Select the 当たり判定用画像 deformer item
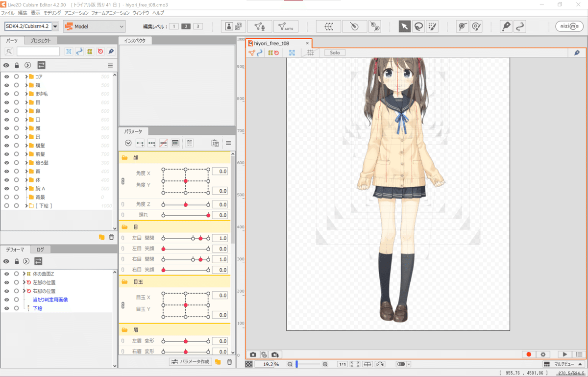This screenshot has width=588, height=377. [x=50, y=300]
